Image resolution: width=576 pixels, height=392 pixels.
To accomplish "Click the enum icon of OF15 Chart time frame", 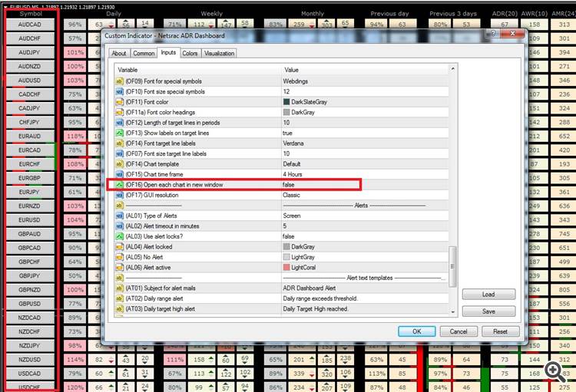I will point(119,174).
